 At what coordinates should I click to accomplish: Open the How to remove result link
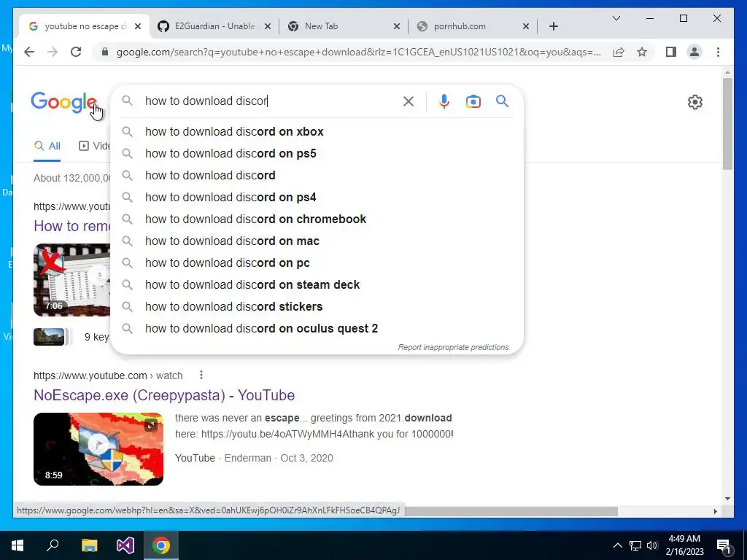71,226
